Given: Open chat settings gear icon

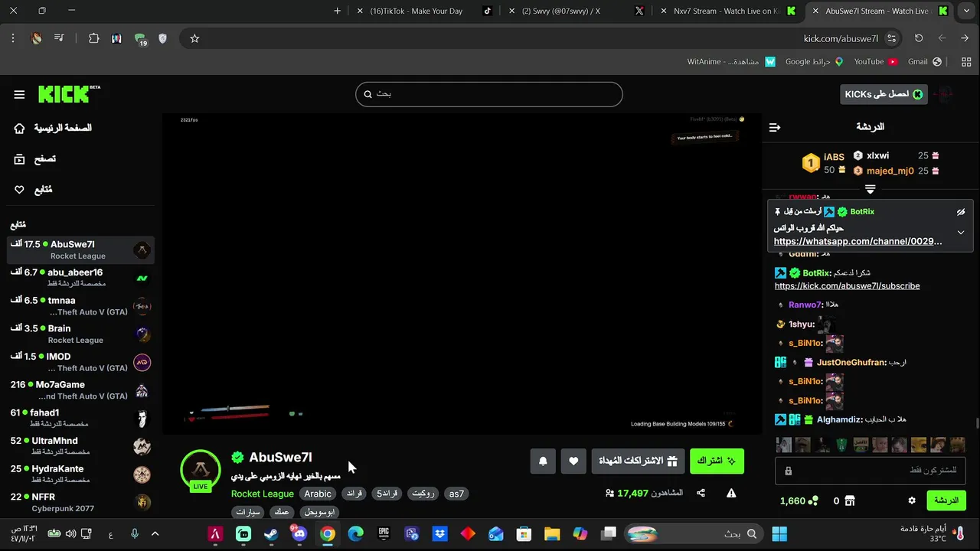Looking at the screenshot, I should pos(912,500).
